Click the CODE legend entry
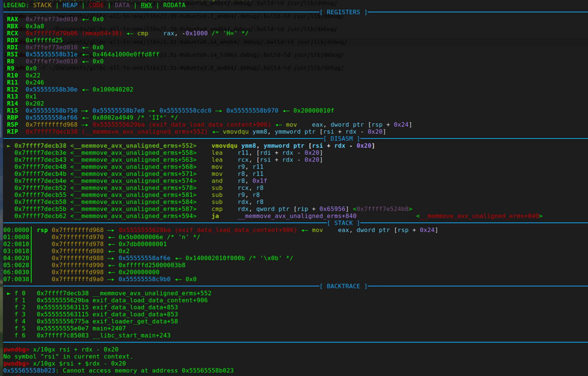 coord(96,5)
